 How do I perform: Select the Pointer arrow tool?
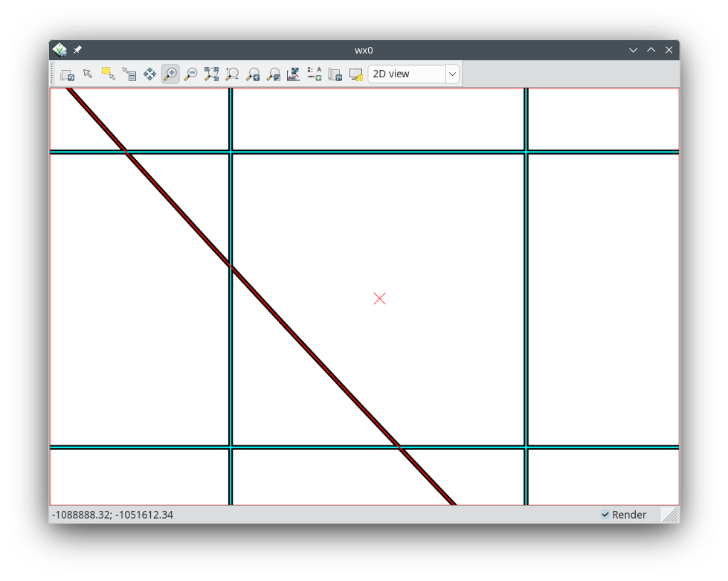(x=88, y=74)
